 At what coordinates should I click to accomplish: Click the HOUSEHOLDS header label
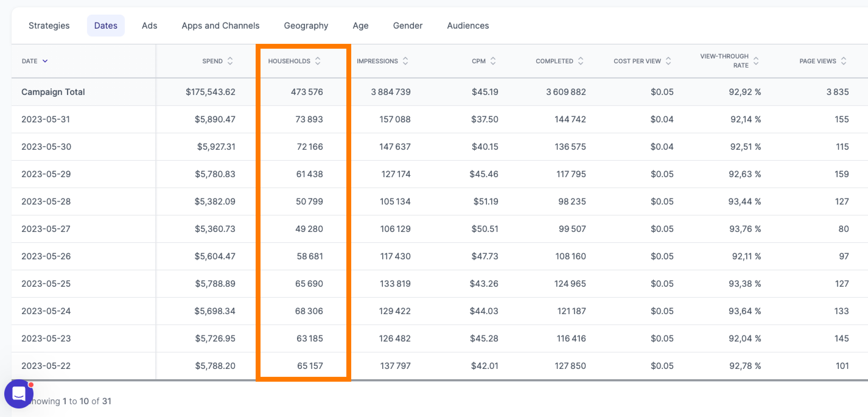(x=289, y=61)
